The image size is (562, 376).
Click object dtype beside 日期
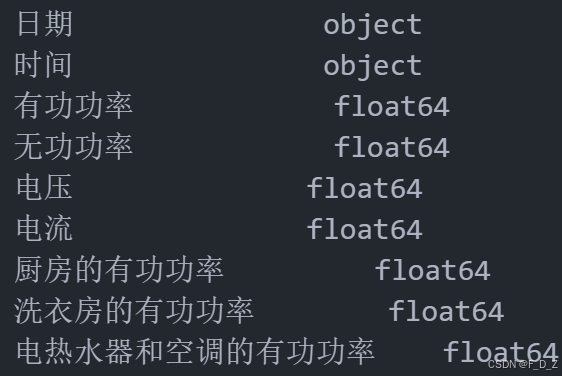click(x=372, y=25)
